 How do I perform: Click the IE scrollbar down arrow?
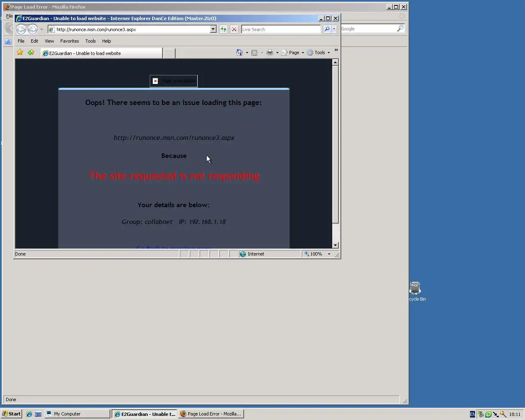[x=335, y=245]
